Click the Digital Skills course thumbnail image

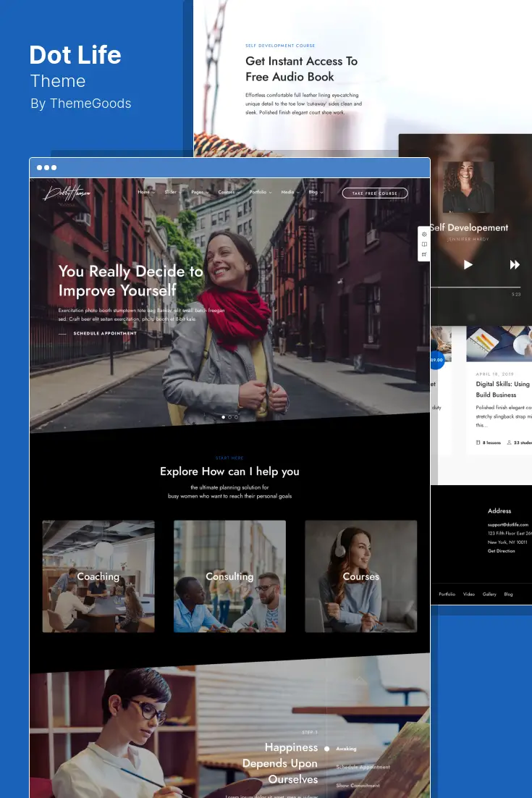point(499,343)
